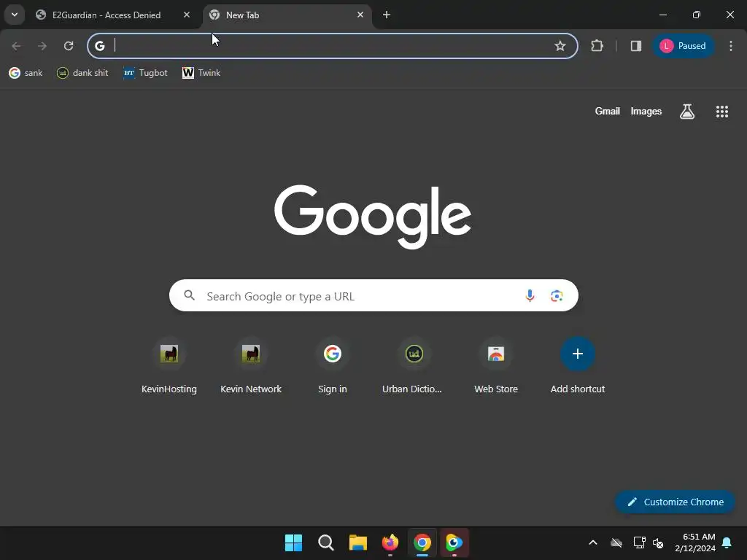Toggle the Chrome side panel

click(x=635, y=46)
